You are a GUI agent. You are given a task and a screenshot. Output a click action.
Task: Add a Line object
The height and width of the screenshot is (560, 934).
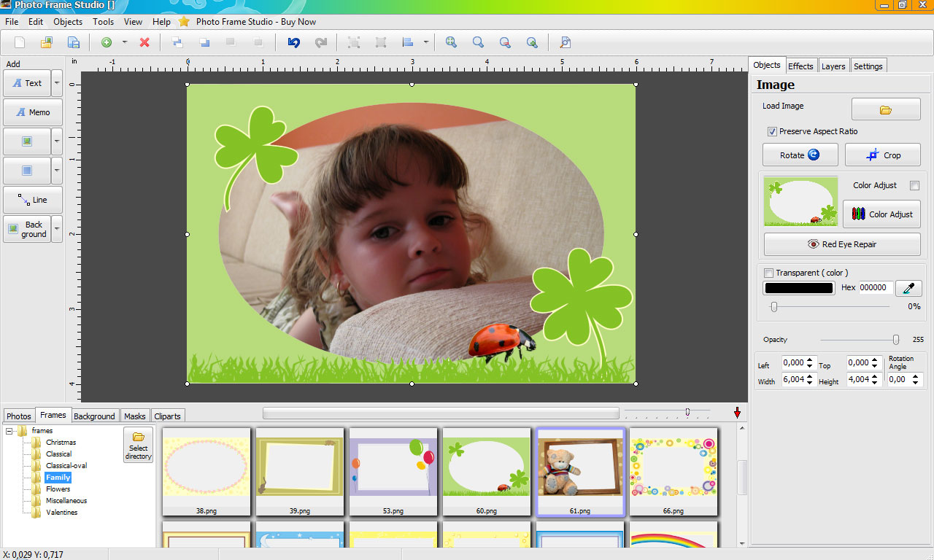tap(33, 200)
